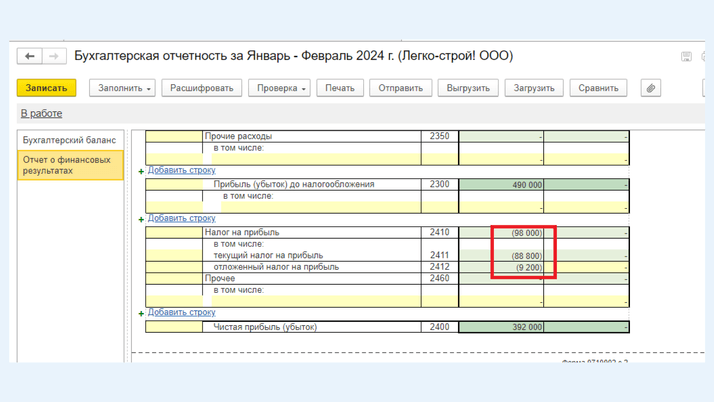Click green plus above Налог на прибыль
The height and width of the screenshot is (402, 714).
[141, 219]
